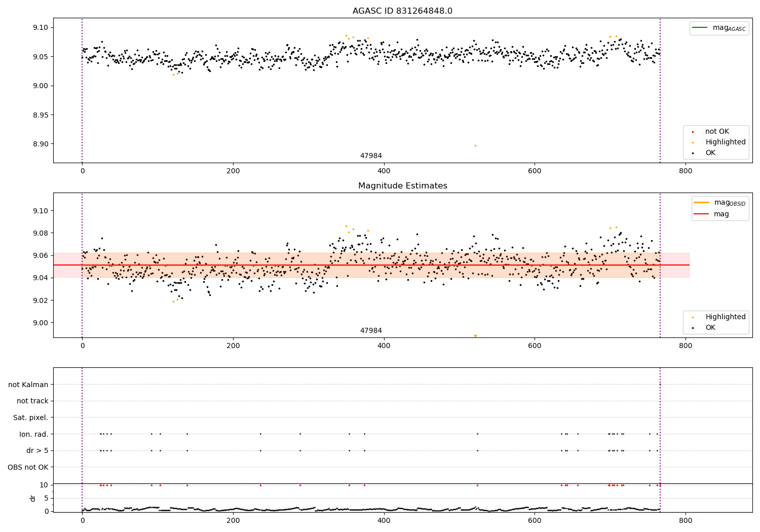Select the red 'mag' legend entry
The width and height of the screenshot is (760, 532).
712,214
